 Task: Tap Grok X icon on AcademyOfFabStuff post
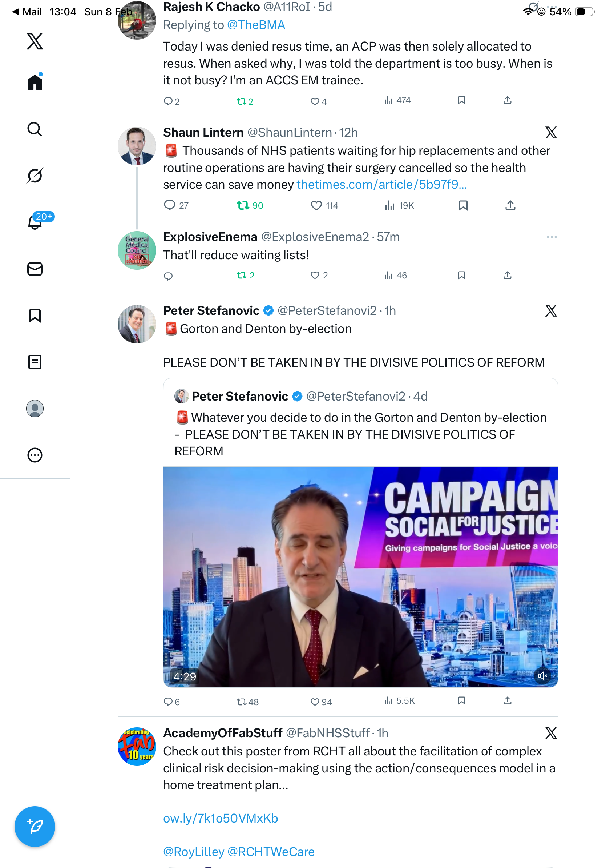(551, 733)
